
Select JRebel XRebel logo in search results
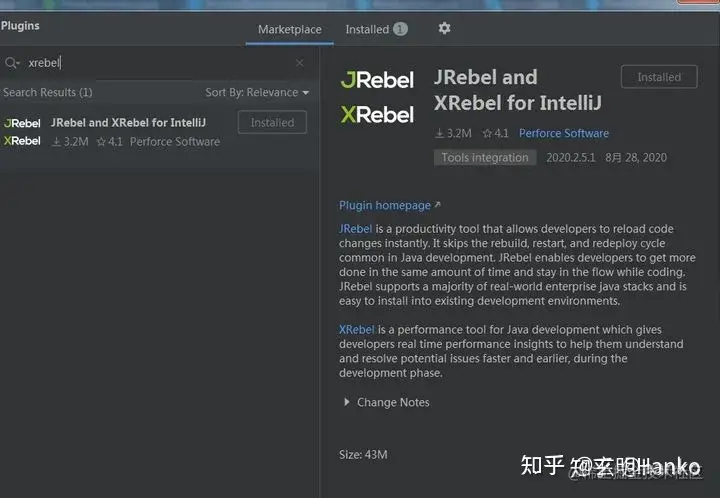[22, 132]
